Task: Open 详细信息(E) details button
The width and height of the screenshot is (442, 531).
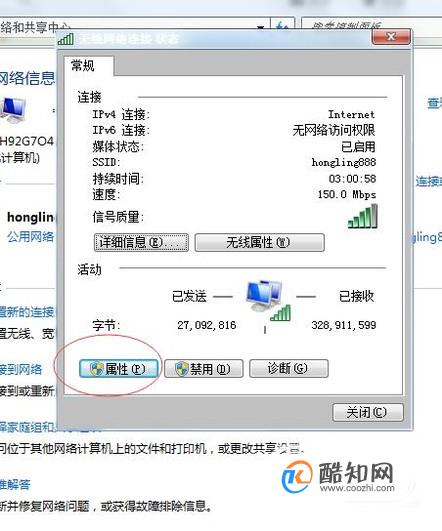Action: click(141, 242)
